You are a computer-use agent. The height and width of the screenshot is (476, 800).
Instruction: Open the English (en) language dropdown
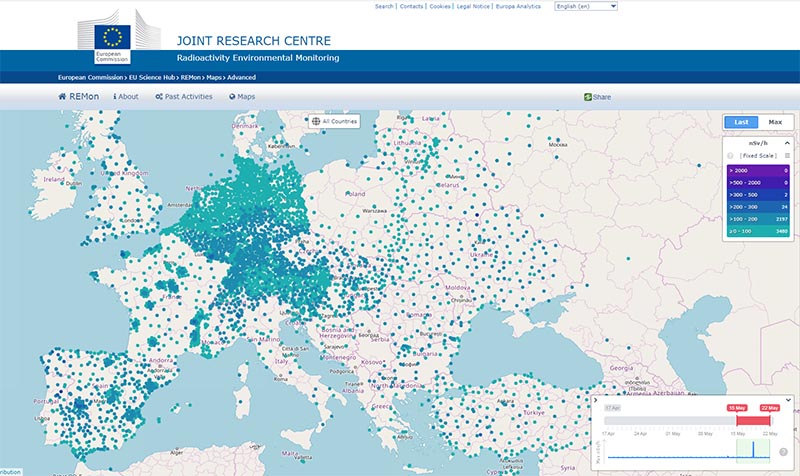coord(586,6)
